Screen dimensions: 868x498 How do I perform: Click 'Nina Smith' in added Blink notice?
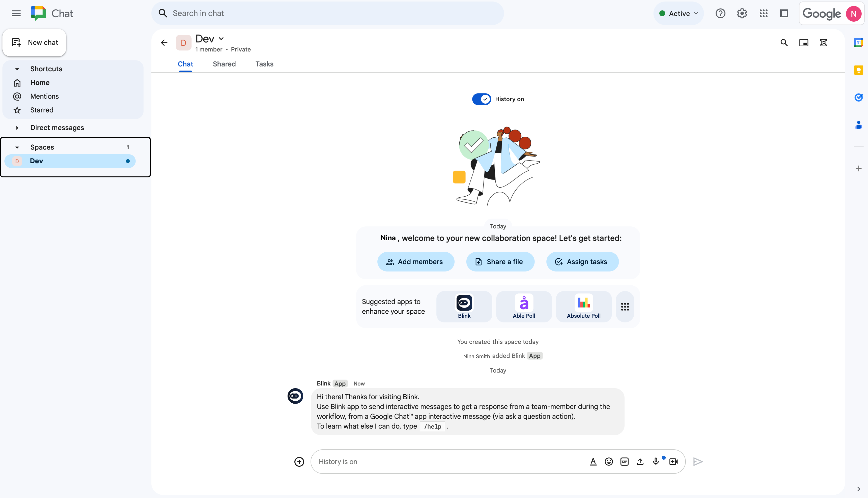[476, 357]
